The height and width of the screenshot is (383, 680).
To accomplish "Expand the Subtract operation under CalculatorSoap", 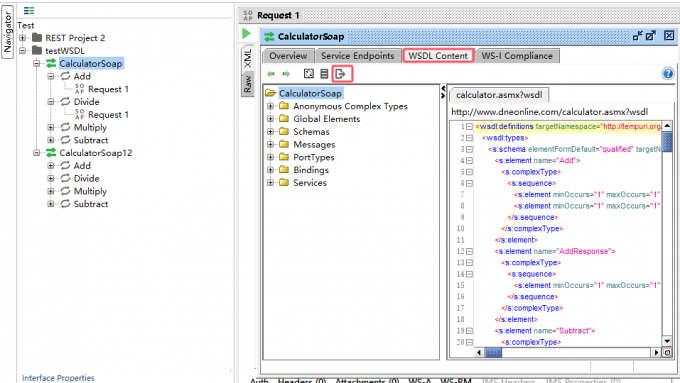I will click(x=51, y=140).
